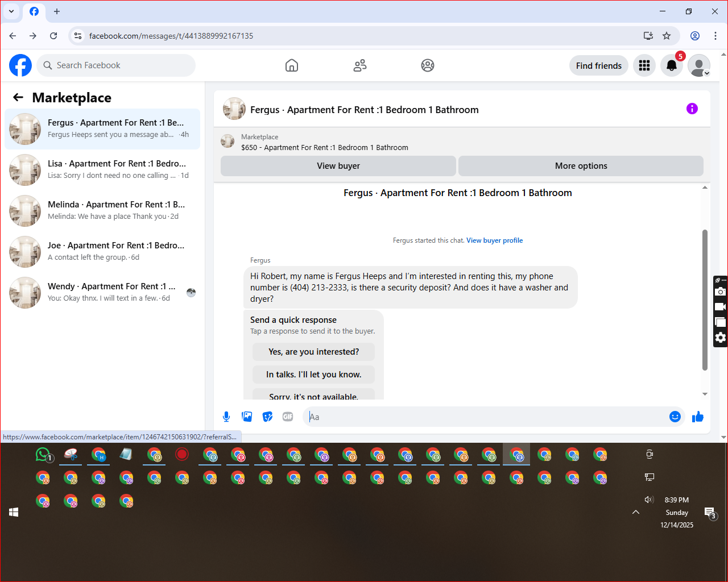
Task: Click the chat scroll down arrow
Action: coord(705,394)
